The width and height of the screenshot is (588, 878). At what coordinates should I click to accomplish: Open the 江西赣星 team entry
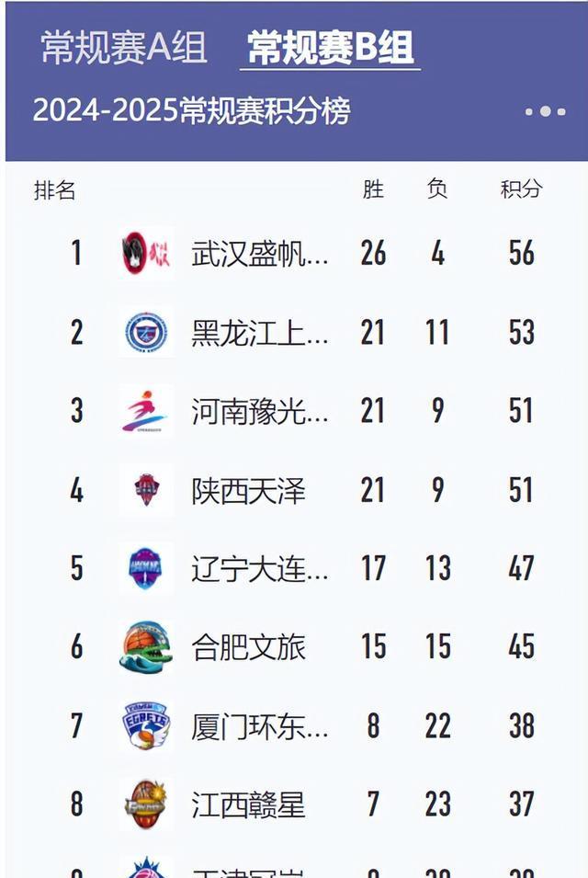248,804
